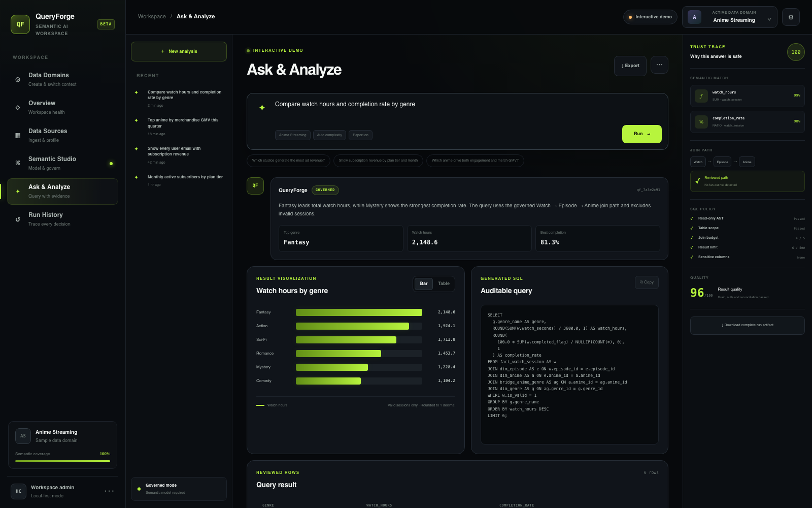The height and width of the screenshot is (508, 812).
Task: Click the Read-only AST checkmark
Action: tap(692, 218)
